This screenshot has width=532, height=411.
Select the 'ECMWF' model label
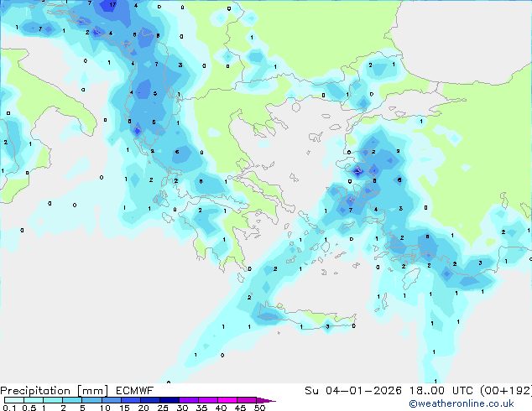(135, 391)
